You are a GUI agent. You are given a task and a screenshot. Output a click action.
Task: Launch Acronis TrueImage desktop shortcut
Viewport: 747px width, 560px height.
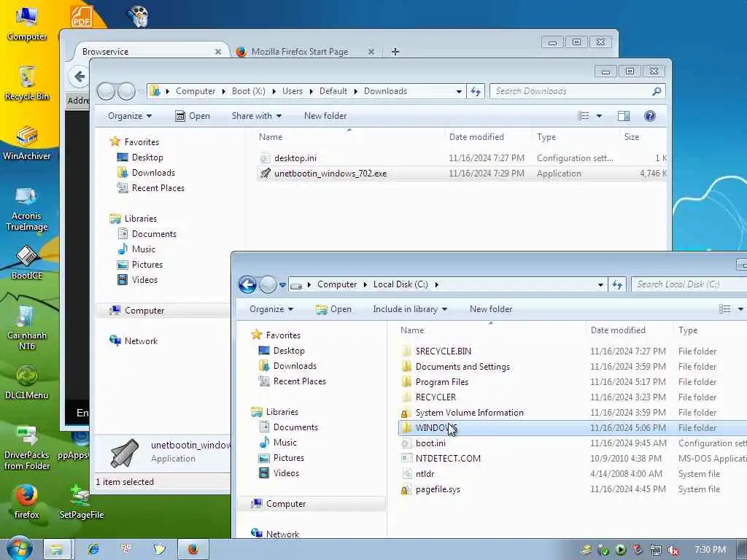click(26, 209)
